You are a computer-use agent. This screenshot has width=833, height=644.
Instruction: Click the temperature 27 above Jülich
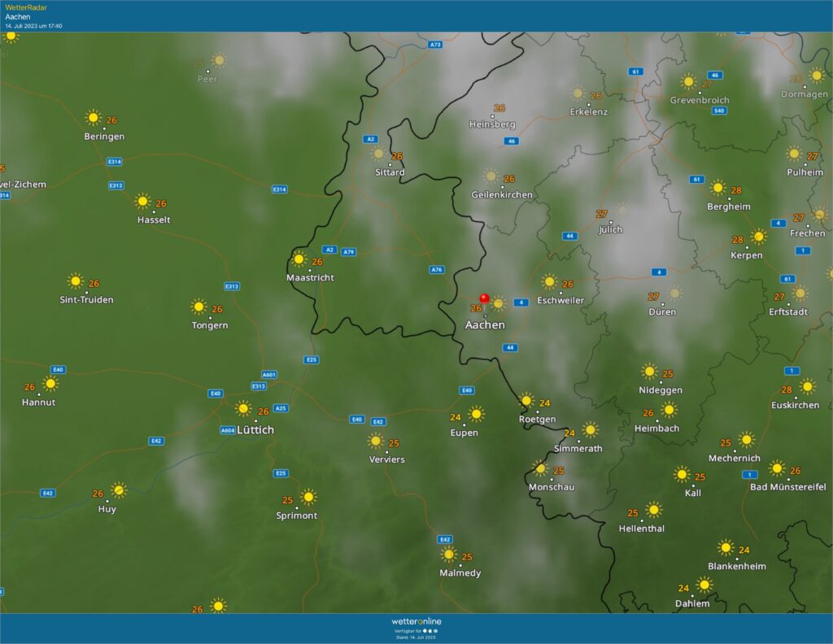coord(601,214)
